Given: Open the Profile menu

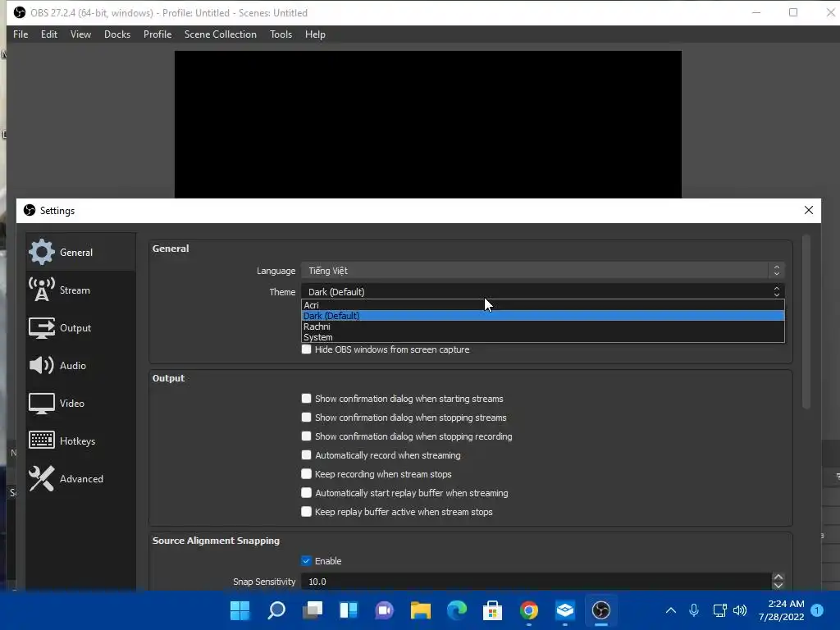Looking at the screenshot, I should pos(157,34).
